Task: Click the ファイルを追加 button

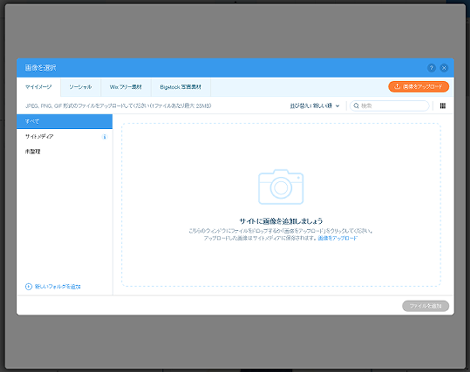Action: (425, 306)
